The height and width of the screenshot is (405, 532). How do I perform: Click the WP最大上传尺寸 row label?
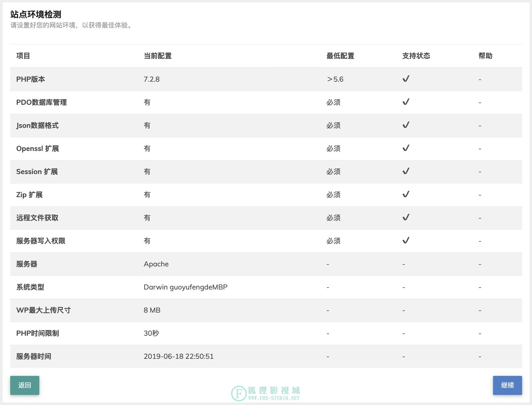tap(43, 310)
